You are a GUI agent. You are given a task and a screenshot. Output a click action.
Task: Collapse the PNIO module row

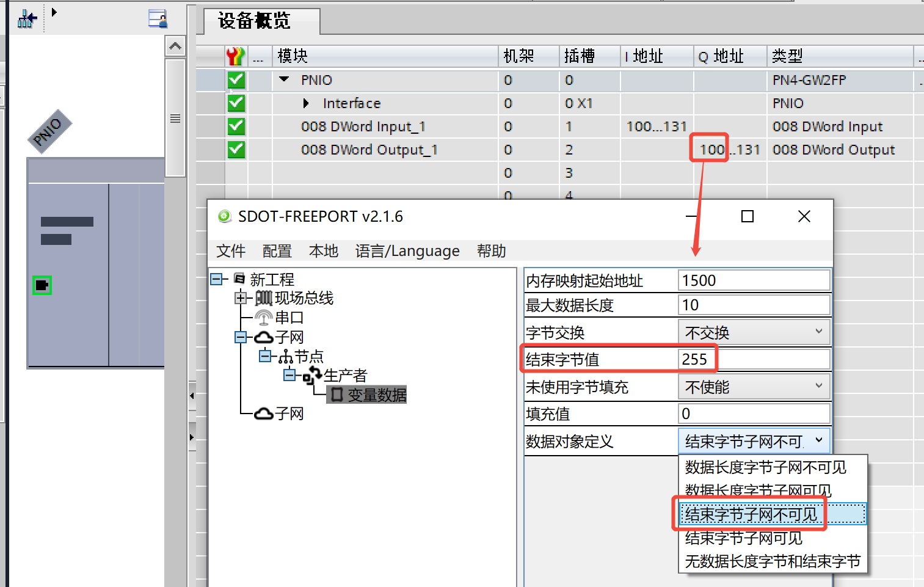pos(284,79)
